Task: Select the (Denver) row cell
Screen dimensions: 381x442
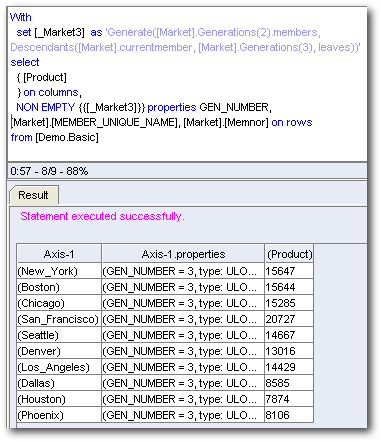Action: tap(59, 351)
